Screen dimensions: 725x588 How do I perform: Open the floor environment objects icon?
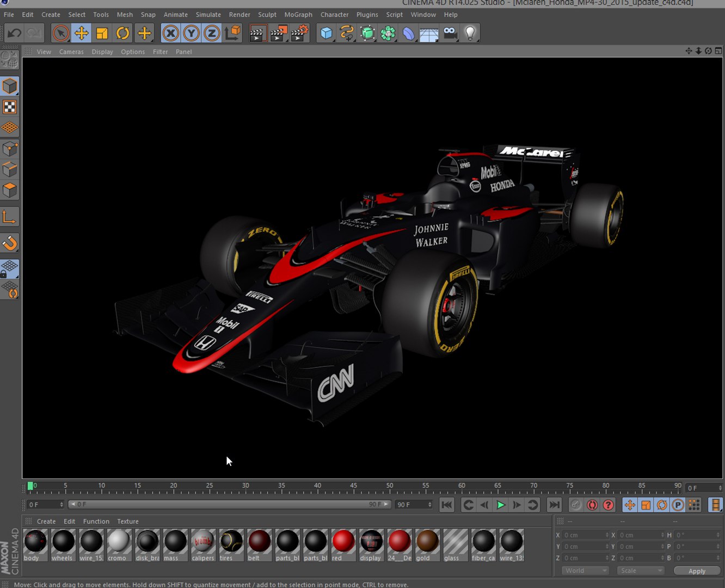429,33
